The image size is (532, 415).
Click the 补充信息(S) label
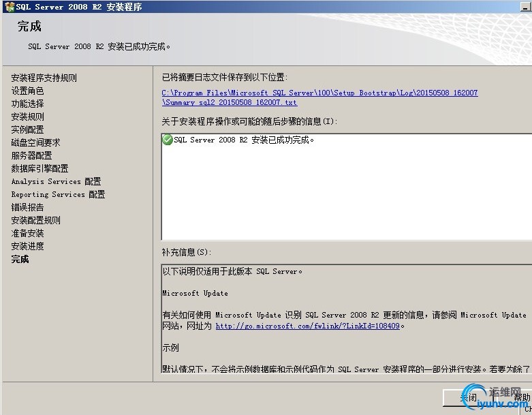[187, 252]
